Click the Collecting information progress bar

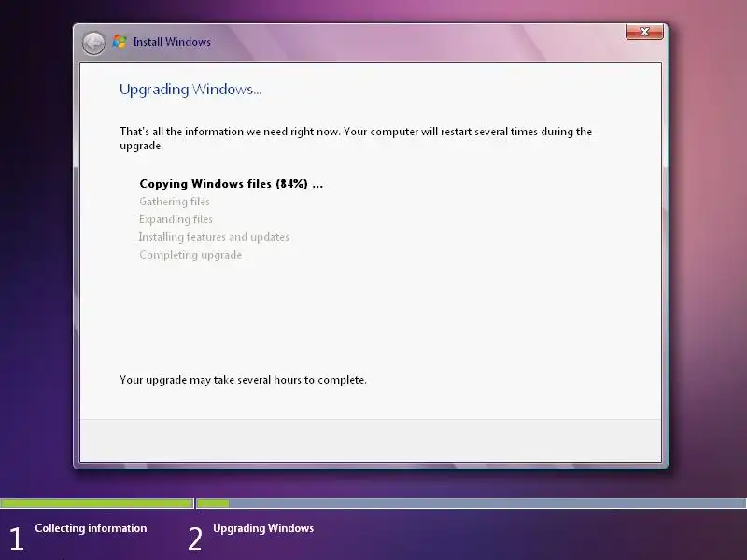(97, 503)
